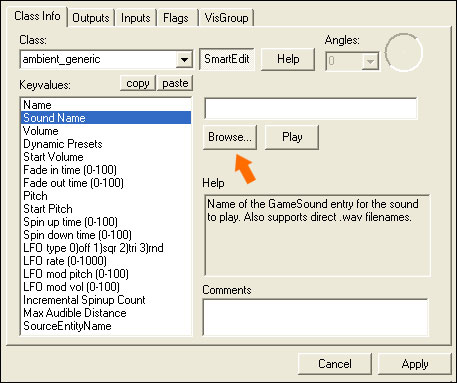
Task: Select Spin down time (0-100)
Action: pos(106,235)
